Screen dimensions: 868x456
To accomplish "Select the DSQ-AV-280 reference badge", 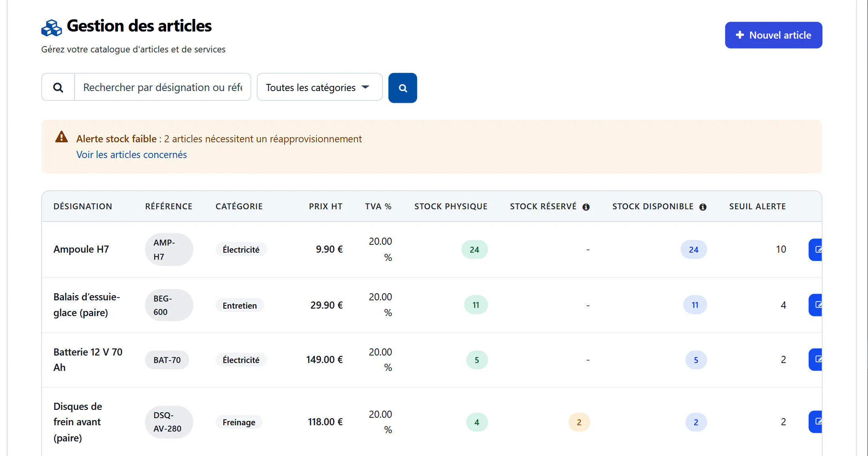I will [169, 422].
